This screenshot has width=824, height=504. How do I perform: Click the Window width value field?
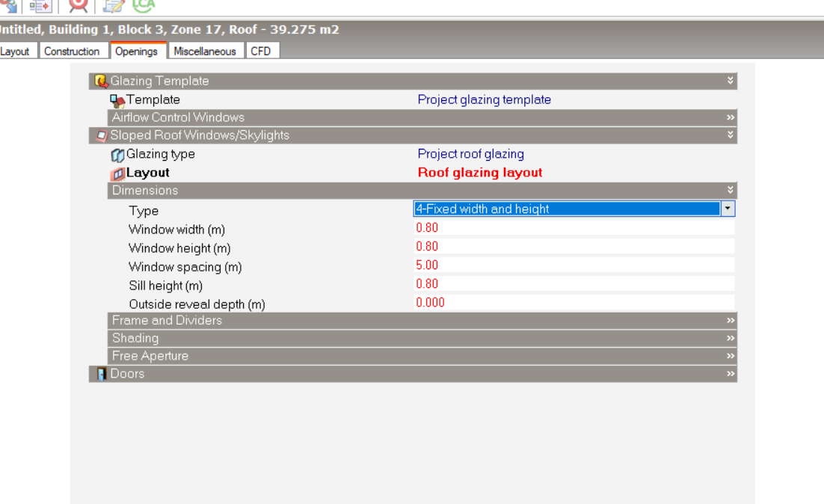click(x=574, y=227)
